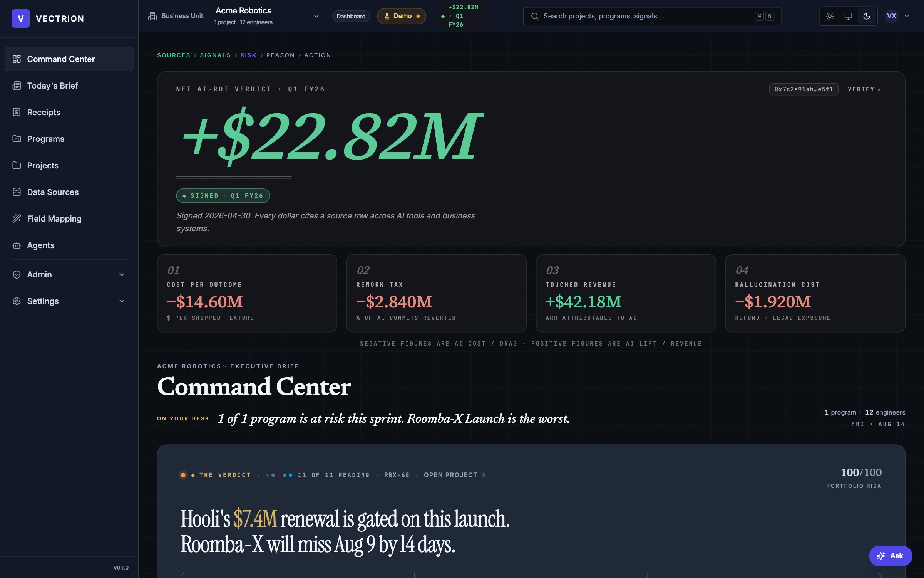Click the Demo flask icon
This screenshot has width=924, height=578.
387,16
